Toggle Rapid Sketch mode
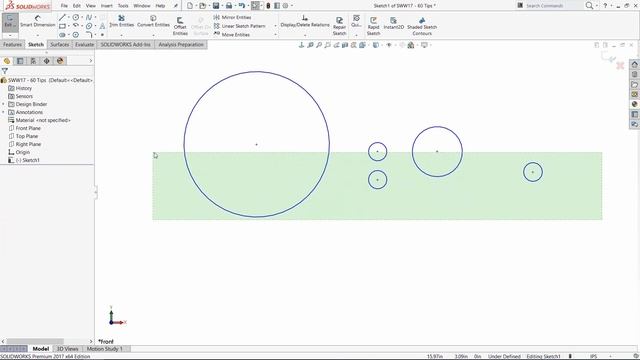 coord(373,26)
